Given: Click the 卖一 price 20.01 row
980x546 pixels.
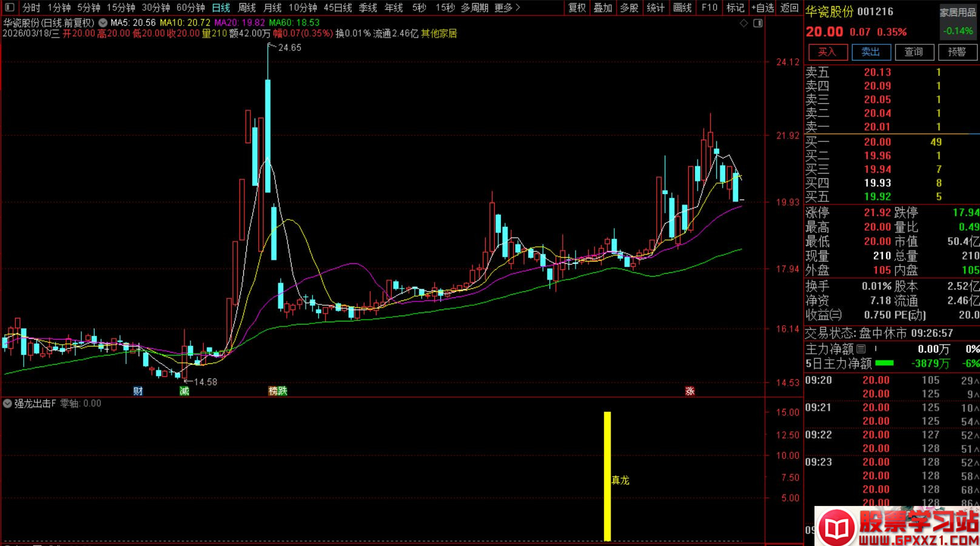Looking at the screenshot, I should point(891,127).
